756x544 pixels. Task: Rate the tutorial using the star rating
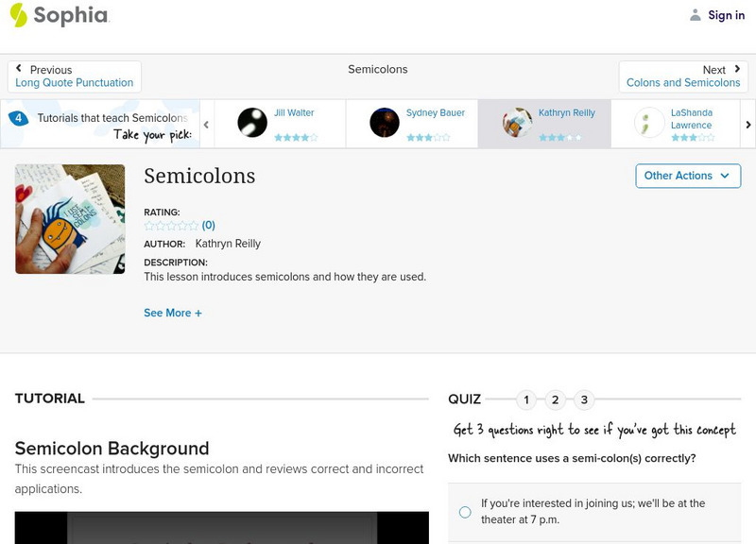[171, 226]
